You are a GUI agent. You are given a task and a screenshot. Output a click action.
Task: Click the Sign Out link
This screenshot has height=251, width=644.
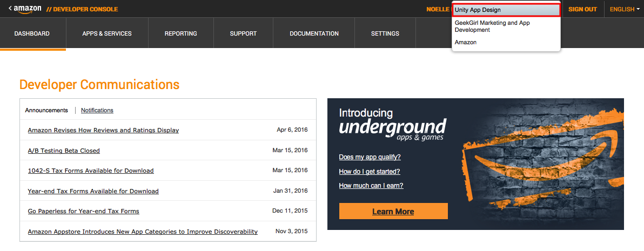(x=582, y=9)
